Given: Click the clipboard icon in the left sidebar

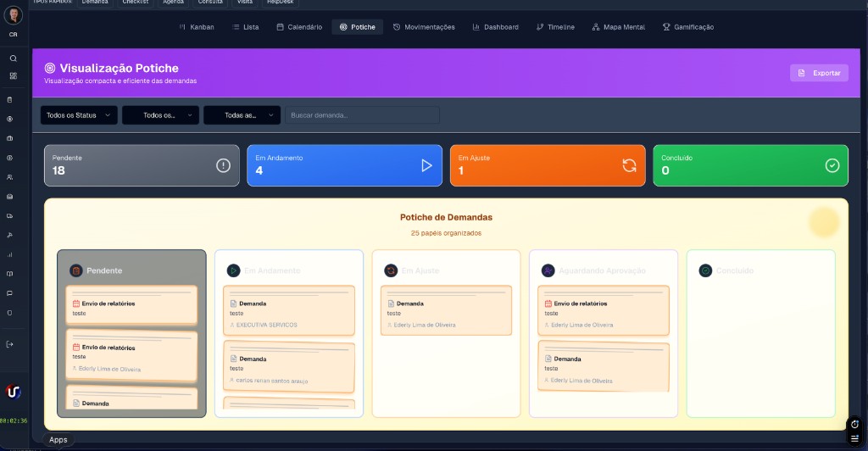Looking at the screenshot, I should pyautogui.click(x=9, y=100).
